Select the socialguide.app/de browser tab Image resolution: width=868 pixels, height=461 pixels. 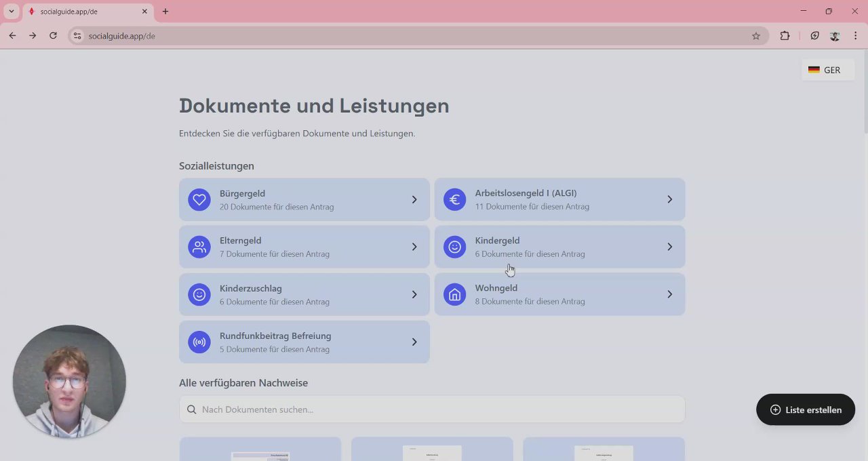[88, 12]
